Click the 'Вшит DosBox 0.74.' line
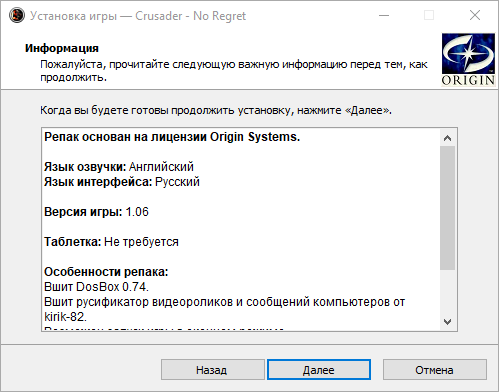499x392 pixels. [x=96, y=287]
